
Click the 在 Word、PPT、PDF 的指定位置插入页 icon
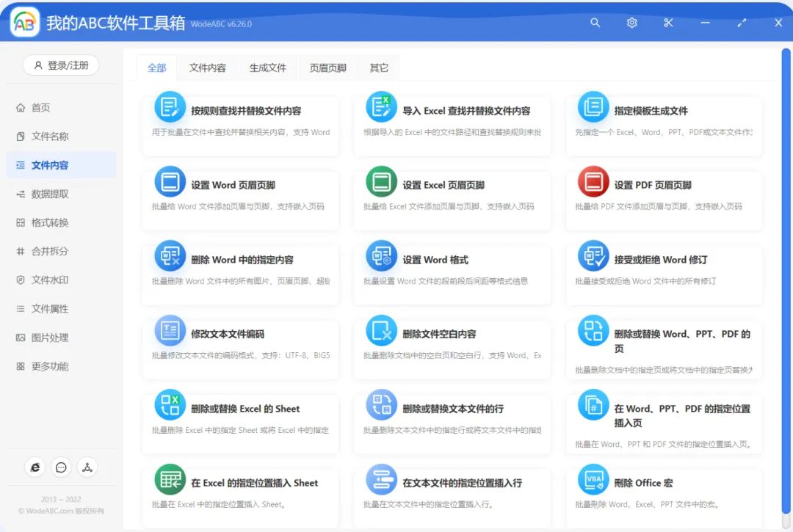[593, 404]
